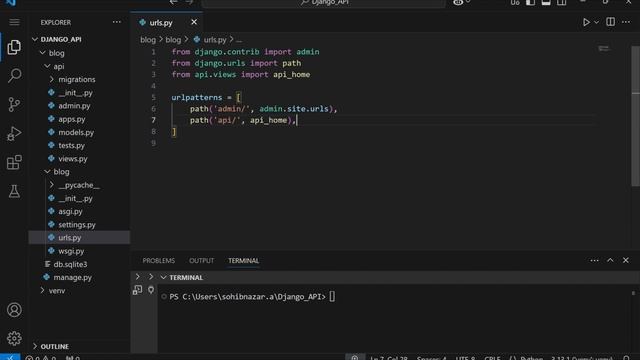
Task: Maximize the terminal panel size
Action: coord(610,260)
